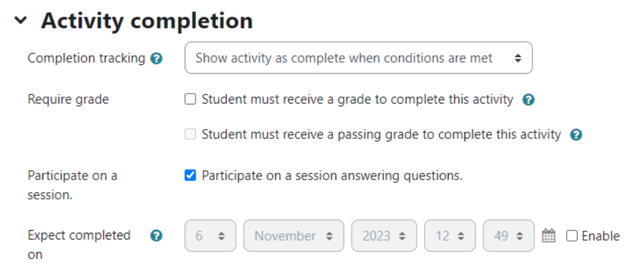Click the Enable label text
The height and width of the screenshot is (264, 644).
(x=601, y=236)
